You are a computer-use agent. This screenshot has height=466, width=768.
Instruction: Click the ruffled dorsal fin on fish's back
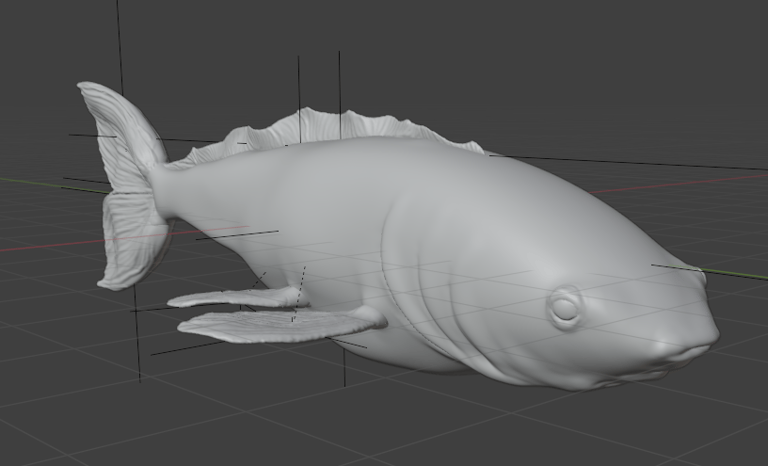pos(327,134)
